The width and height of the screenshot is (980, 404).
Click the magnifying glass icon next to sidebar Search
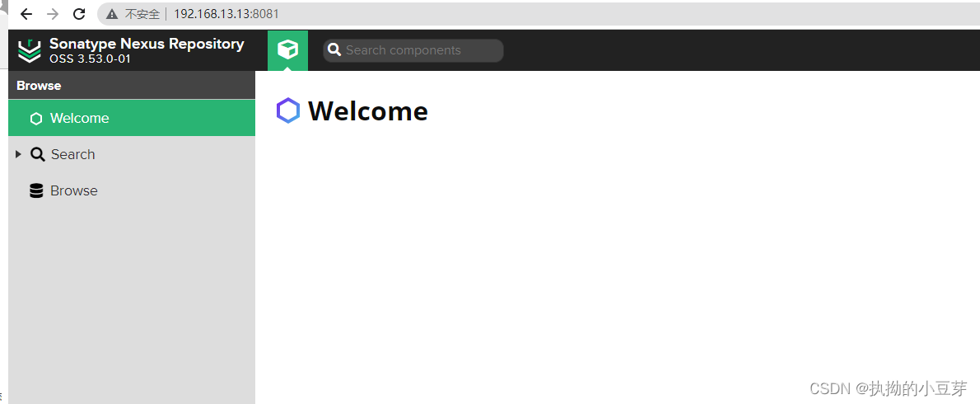point(38,154)
